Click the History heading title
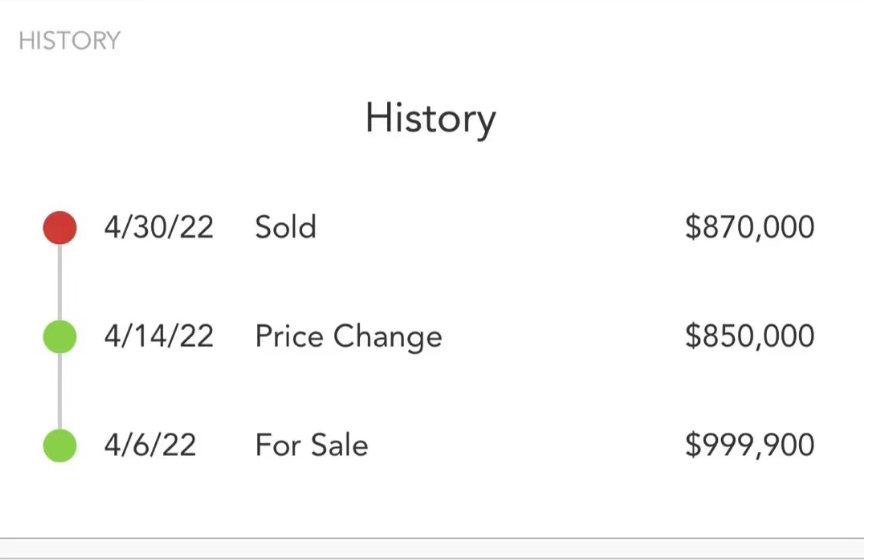 click(431, 119)
